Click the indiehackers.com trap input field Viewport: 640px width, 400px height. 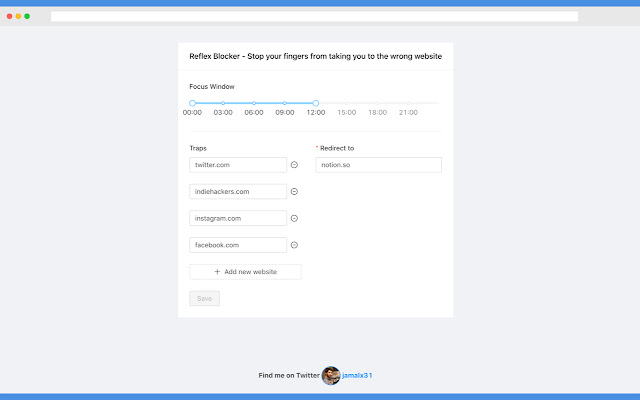[x=238, y=191]
